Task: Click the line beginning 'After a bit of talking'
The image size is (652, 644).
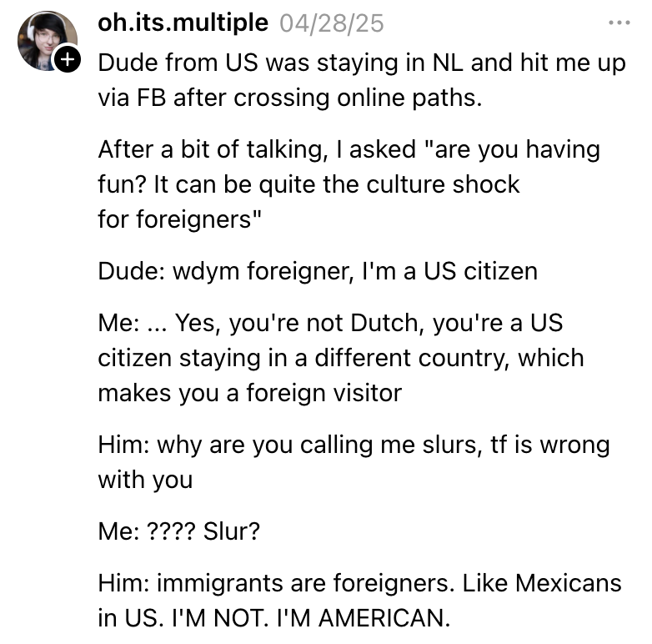Action: [349, 150]
